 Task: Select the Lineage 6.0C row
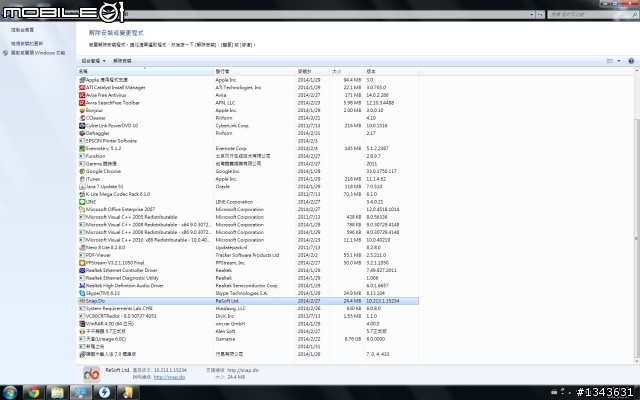pyautogui.click(x=248, y=339)
